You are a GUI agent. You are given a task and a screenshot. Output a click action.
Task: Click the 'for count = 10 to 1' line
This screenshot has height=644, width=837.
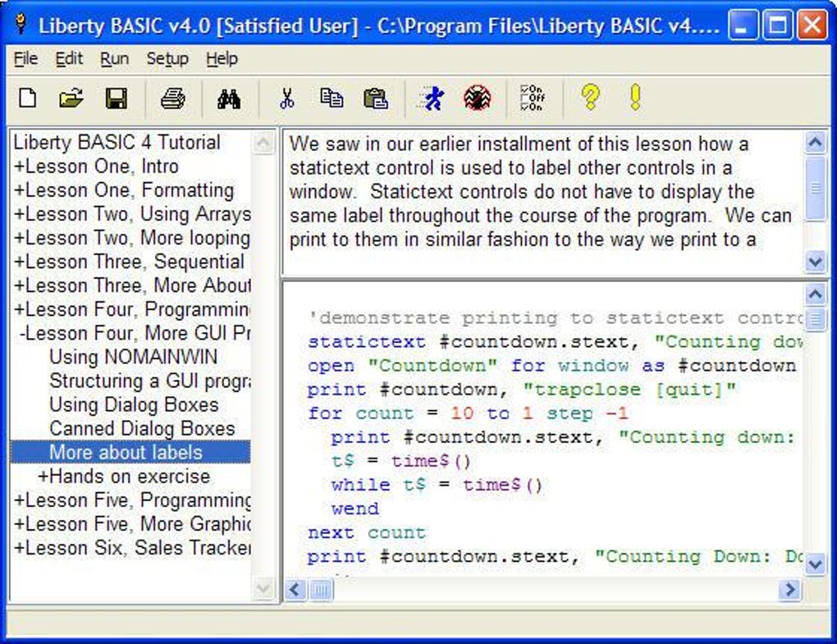click(468, 413)
